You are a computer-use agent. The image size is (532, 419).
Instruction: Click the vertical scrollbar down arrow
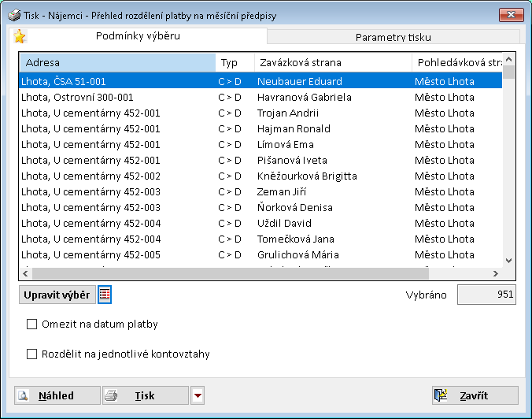(508, 260)
